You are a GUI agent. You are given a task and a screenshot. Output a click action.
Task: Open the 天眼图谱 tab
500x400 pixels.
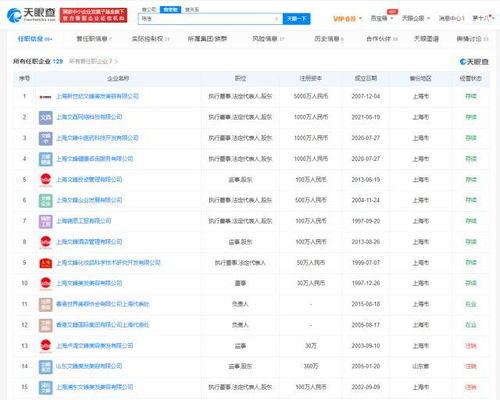click(x=426, y=39)
